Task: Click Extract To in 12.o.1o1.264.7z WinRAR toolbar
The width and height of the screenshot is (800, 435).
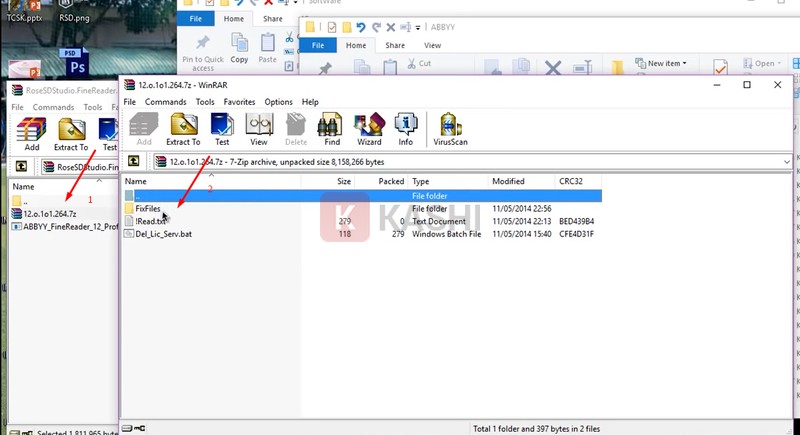Action: pos(183,130)
